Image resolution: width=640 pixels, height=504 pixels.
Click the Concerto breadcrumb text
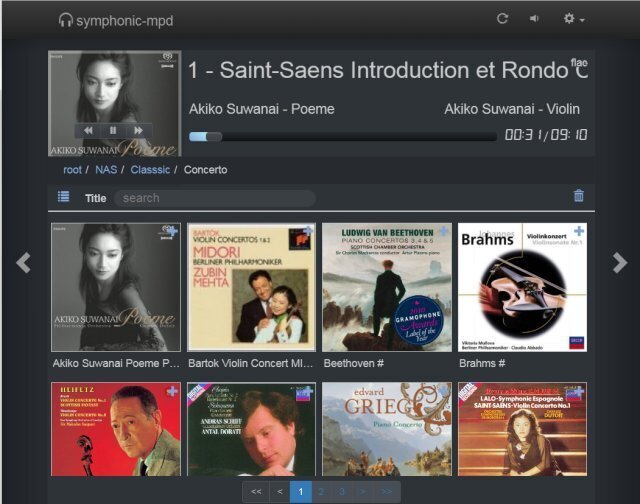click(x=205, y=170)
